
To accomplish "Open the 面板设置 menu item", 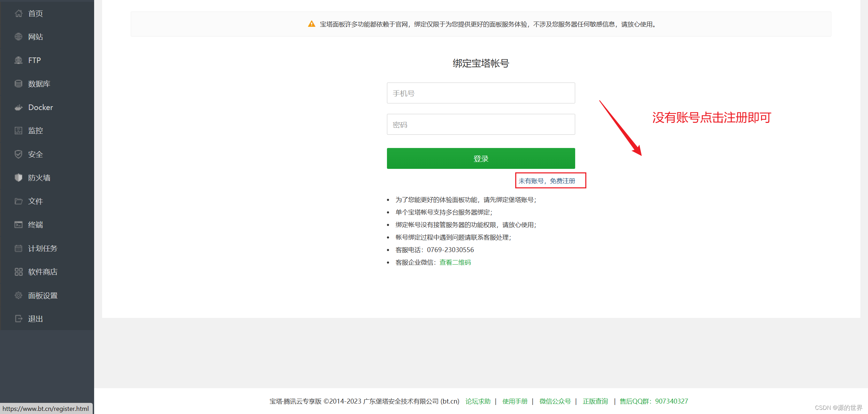I will click(47, 295).
